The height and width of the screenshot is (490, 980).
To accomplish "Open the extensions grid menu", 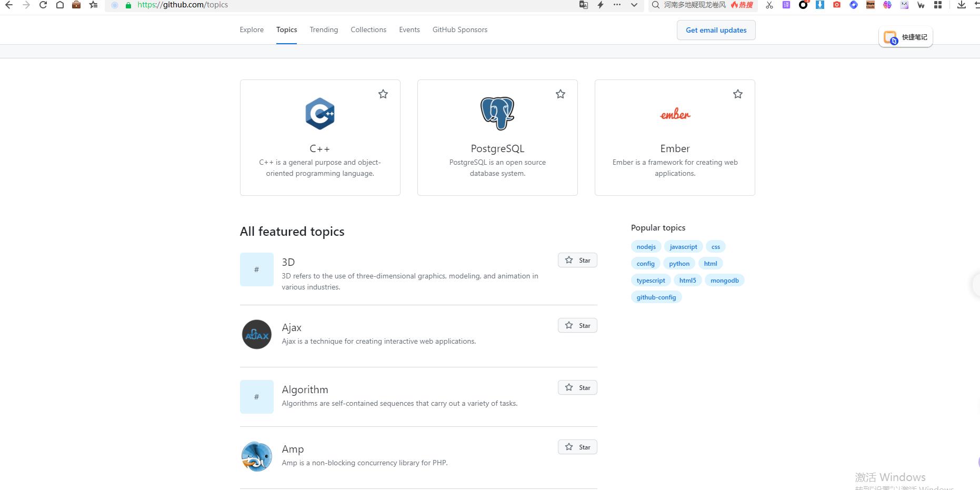I will pos(938,5).
